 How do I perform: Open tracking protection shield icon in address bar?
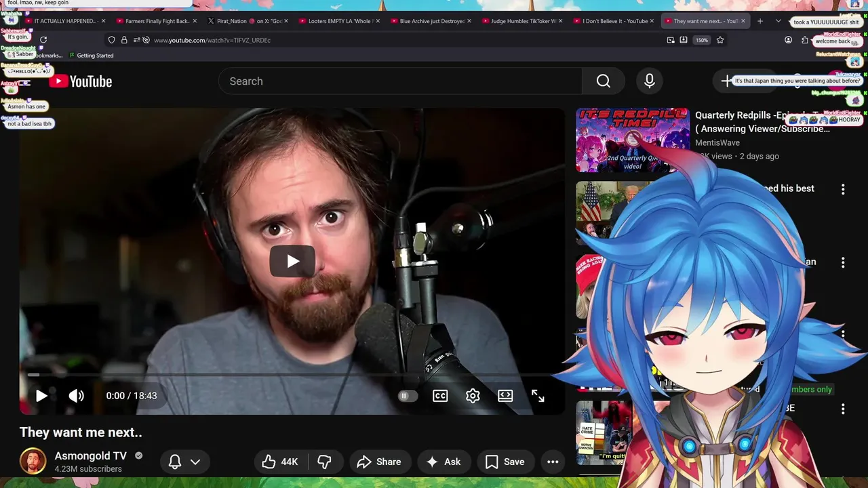point(112,40)
